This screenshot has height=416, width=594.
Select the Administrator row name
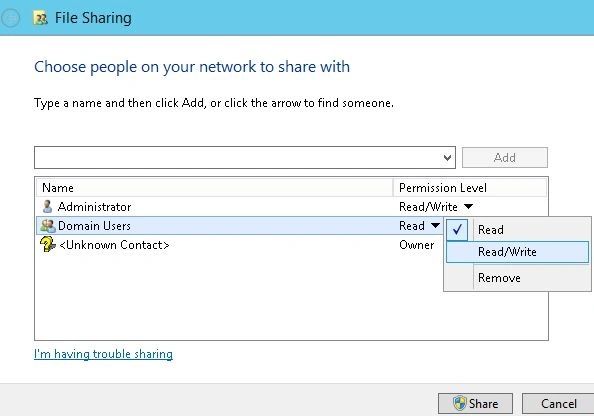click(94, 207)
